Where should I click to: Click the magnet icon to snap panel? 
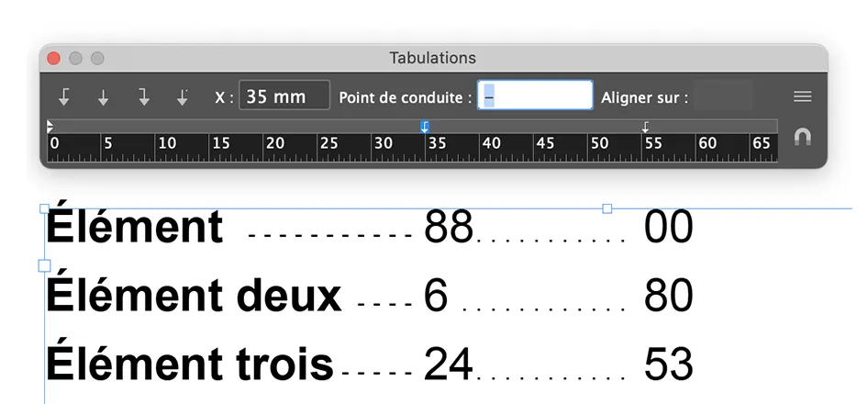(803, 137)
